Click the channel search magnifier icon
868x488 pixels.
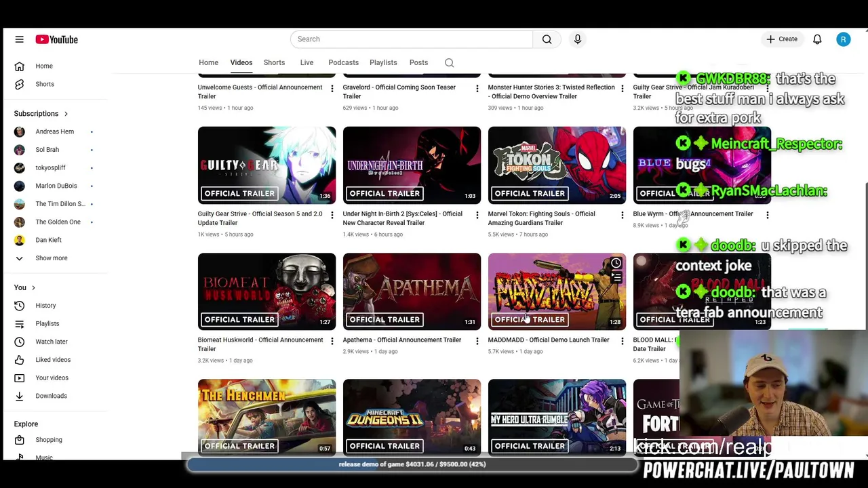click(x=449, y=62)
